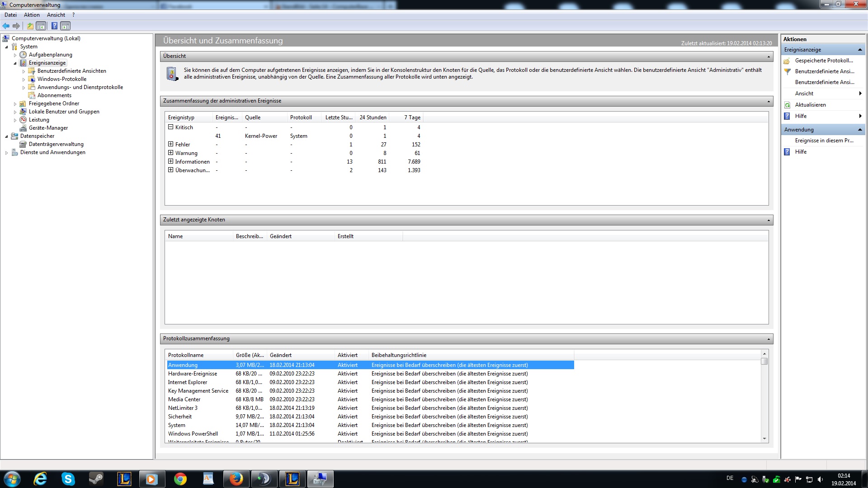
Task: Expand the Fehler event type row
Action: tap(170, 144)
